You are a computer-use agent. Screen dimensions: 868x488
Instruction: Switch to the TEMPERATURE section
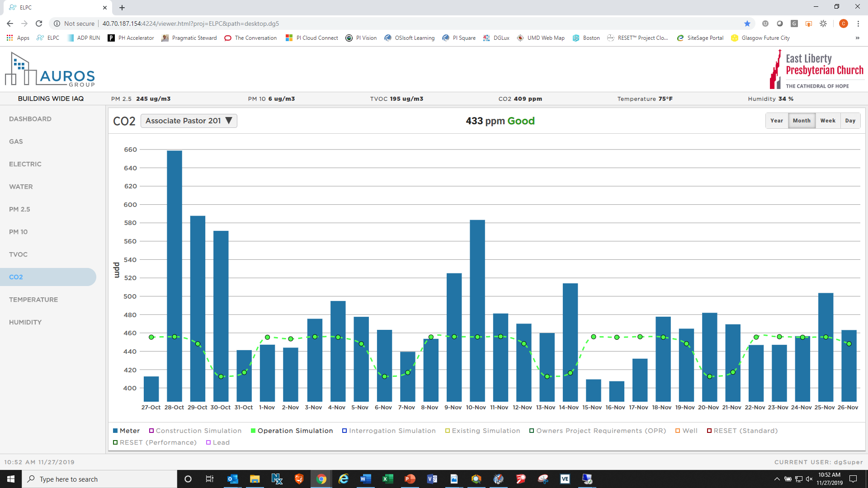tap(33, 300)
